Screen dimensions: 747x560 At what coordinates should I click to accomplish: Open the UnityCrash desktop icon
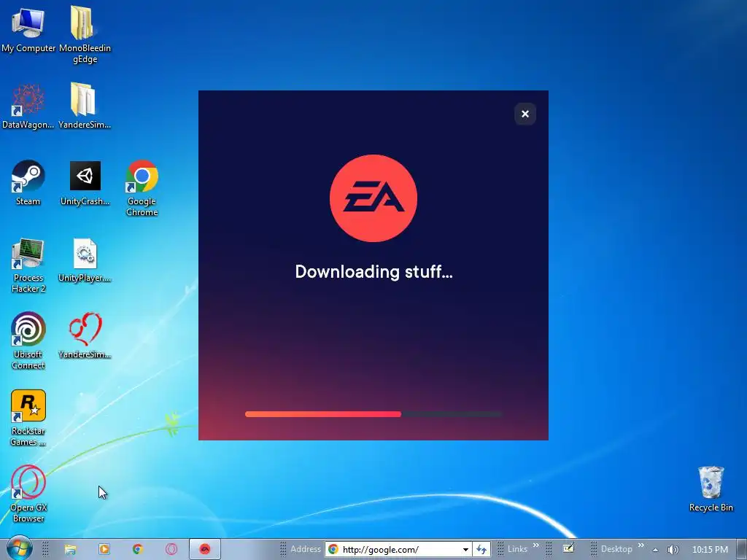[85, 182]
